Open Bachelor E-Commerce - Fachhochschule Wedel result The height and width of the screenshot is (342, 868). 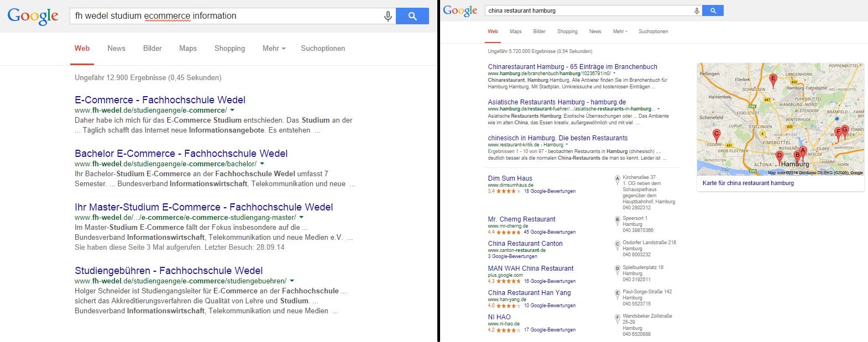click(181, 154)
